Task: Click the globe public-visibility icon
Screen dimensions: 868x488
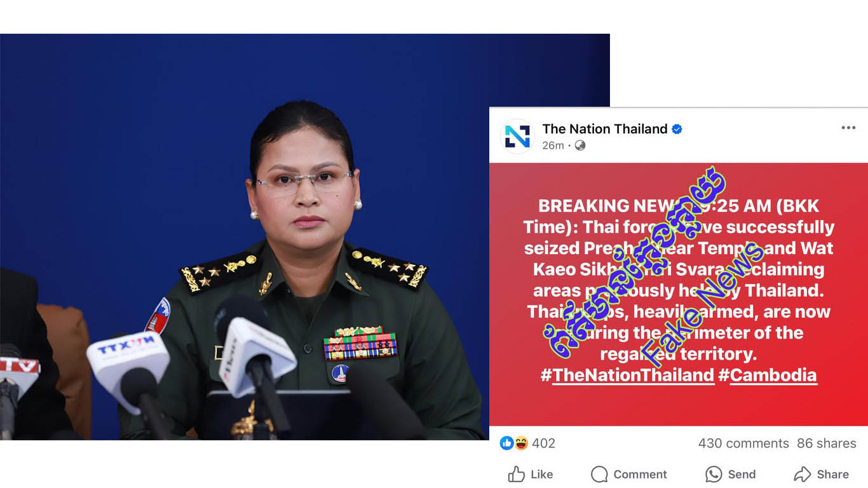Action: tap(580, 146)
